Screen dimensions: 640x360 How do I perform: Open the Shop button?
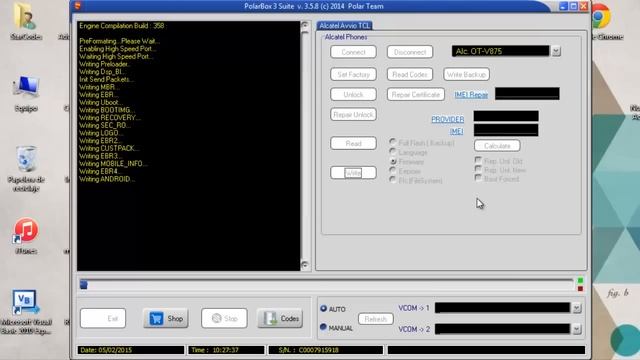166,318
